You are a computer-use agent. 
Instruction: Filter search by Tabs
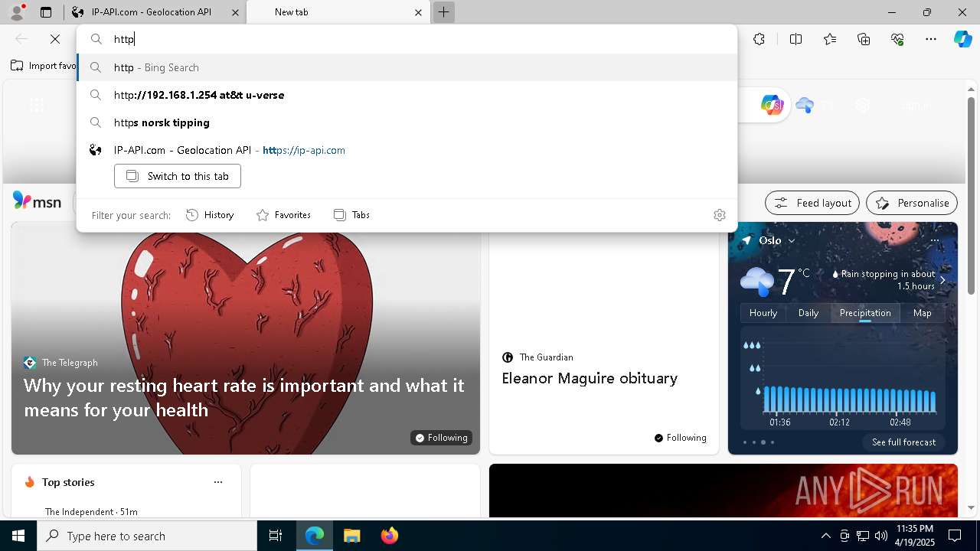click(x=351, y=215)
